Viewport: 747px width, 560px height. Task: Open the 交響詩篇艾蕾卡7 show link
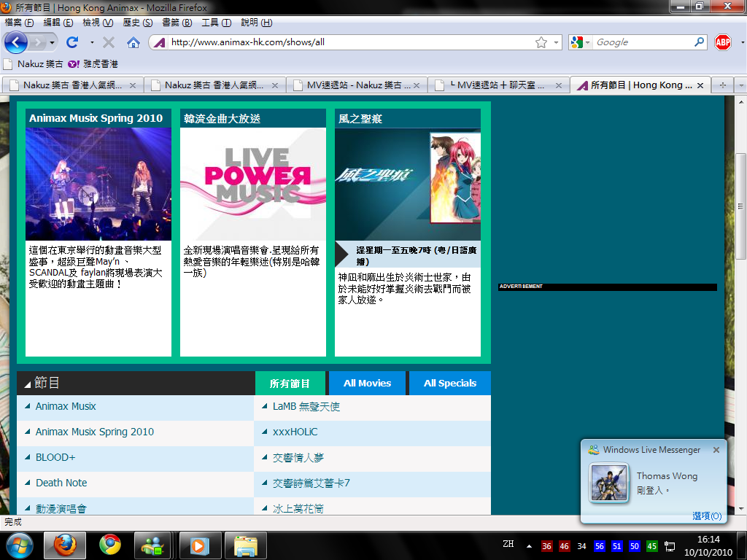pos(311,483)
